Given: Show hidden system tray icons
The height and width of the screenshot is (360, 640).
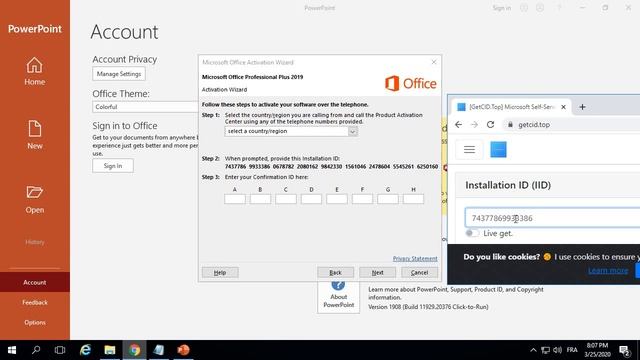Looking at the screenshot, I should (533, 350).
